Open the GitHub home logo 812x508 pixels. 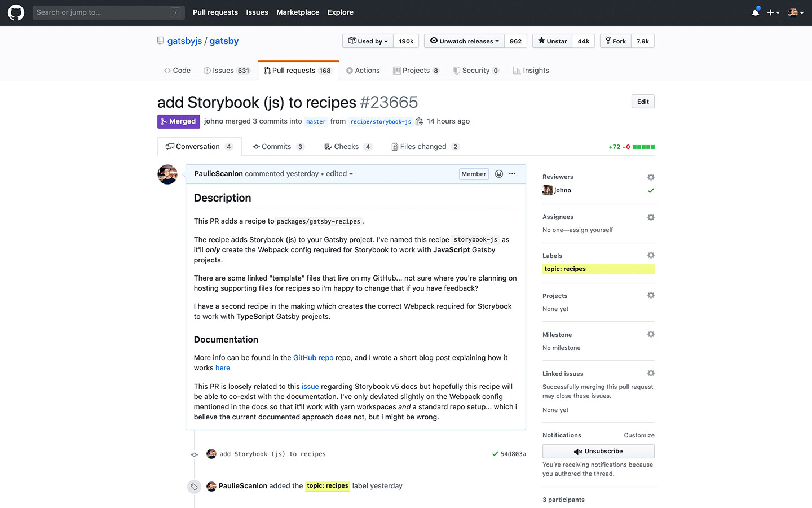pos(16,12)
